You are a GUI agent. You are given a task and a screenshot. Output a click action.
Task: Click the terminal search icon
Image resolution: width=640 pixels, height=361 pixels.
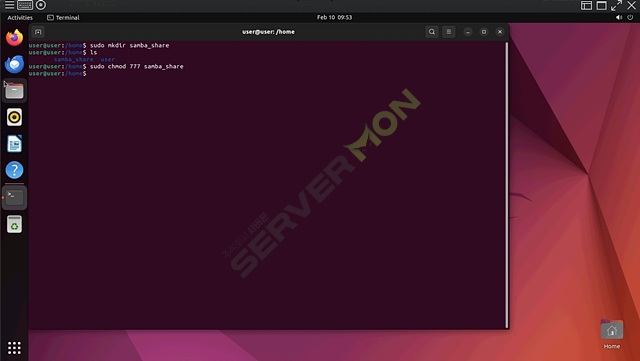pyautogui.click(x=431, y=32)
